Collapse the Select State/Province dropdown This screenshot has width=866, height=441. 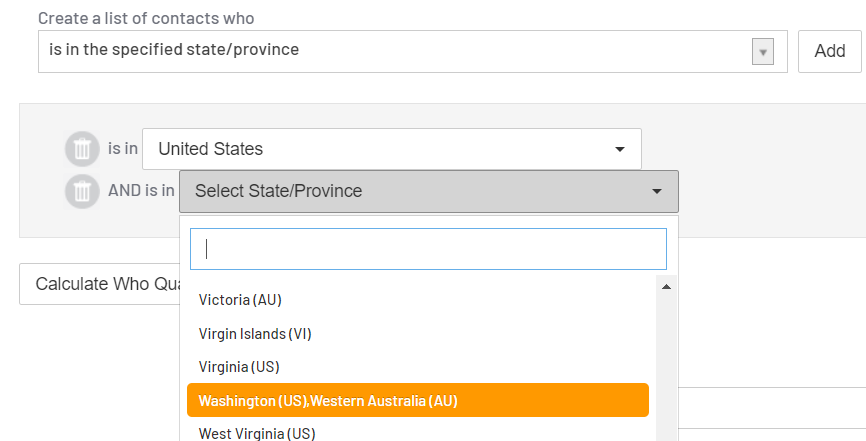(429, 191)
